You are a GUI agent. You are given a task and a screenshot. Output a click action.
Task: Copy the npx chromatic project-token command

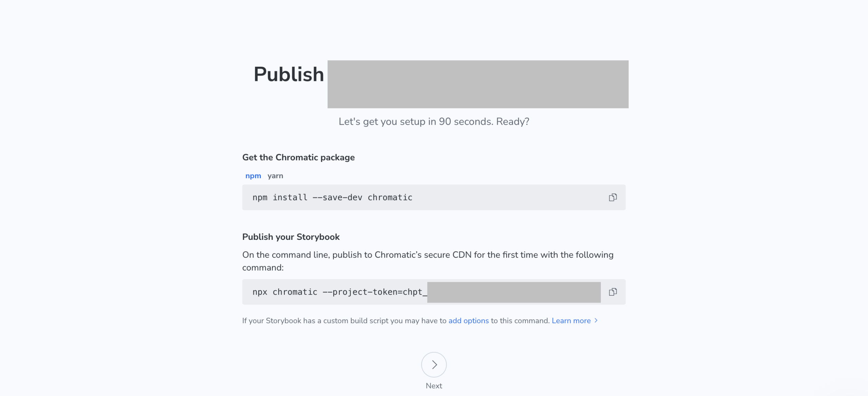click(613, 292)
